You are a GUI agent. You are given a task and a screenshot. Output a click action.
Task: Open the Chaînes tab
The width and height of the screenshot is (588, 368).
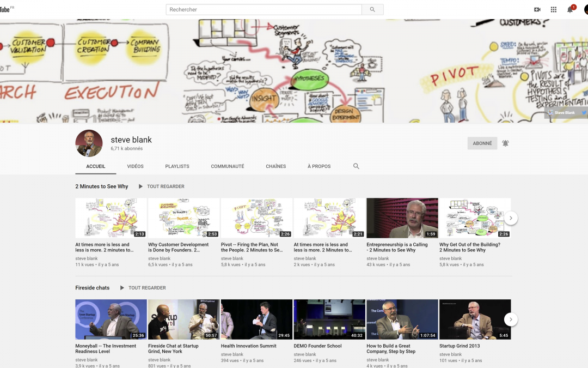click(275, 166)
